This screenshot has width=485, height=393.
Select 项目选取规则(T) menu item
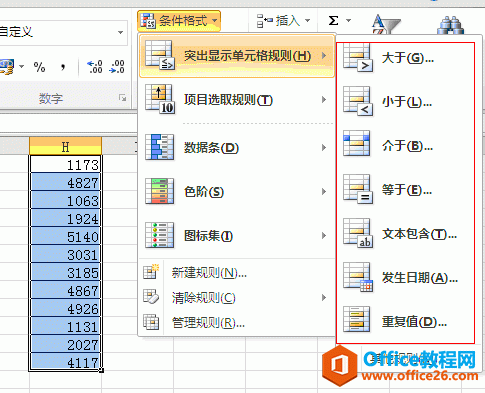tap(237, 100)
